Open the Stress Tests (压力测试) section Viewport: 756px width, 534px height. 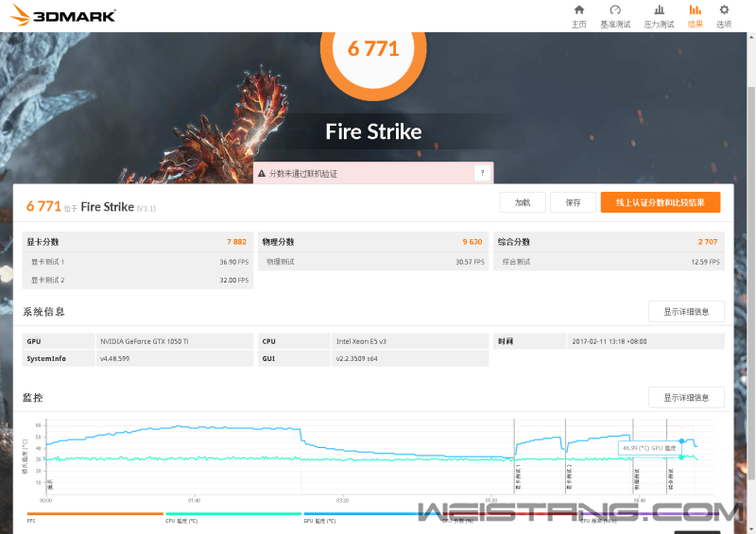659,16
